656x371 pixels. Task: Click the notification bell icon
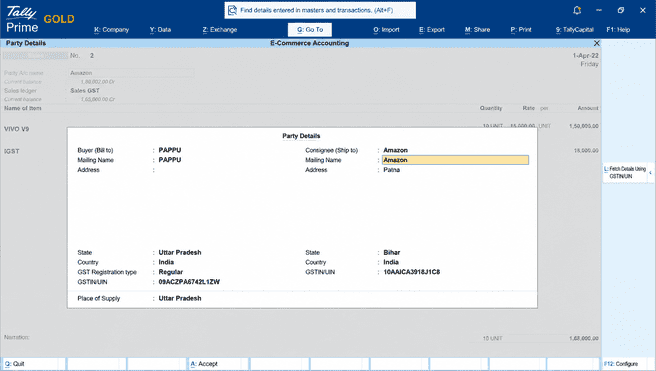coord(577,10)
